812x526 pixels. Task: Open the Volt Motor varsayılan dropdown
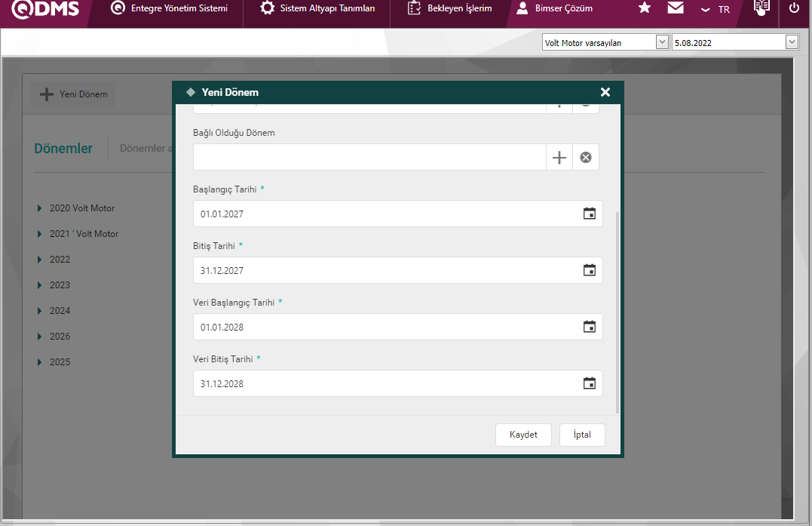(x=605, y=43)
